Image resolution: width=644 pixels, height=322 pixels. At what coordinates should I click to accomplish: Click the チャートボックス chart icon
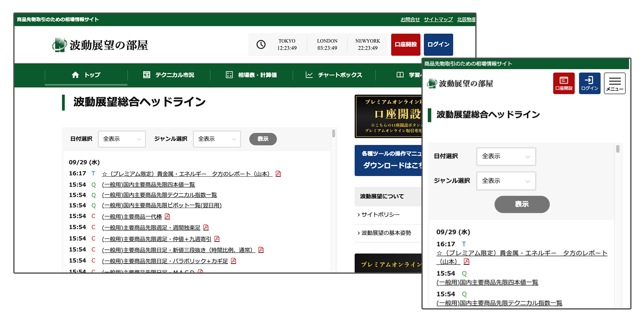point(309,75)
